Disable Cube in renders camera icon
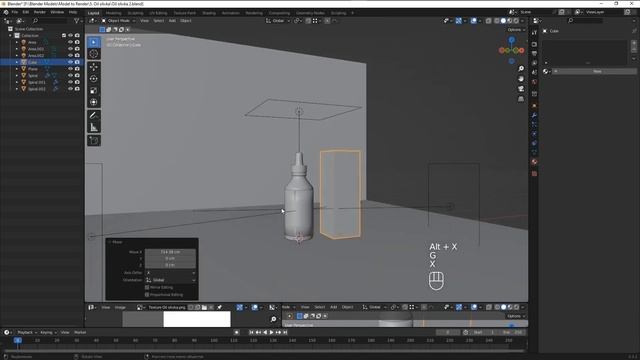The image size is (640, 360). click(x=77, y=62)
